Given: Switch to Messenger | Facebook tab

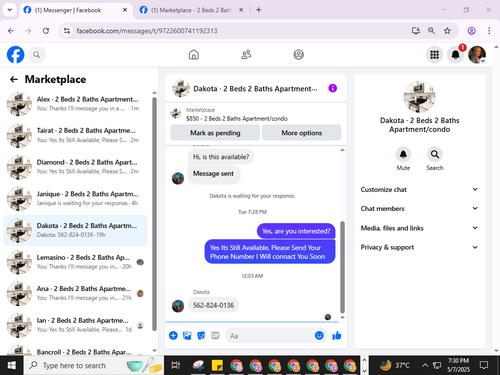Looking at the screenshot, I should coord(76,10).
